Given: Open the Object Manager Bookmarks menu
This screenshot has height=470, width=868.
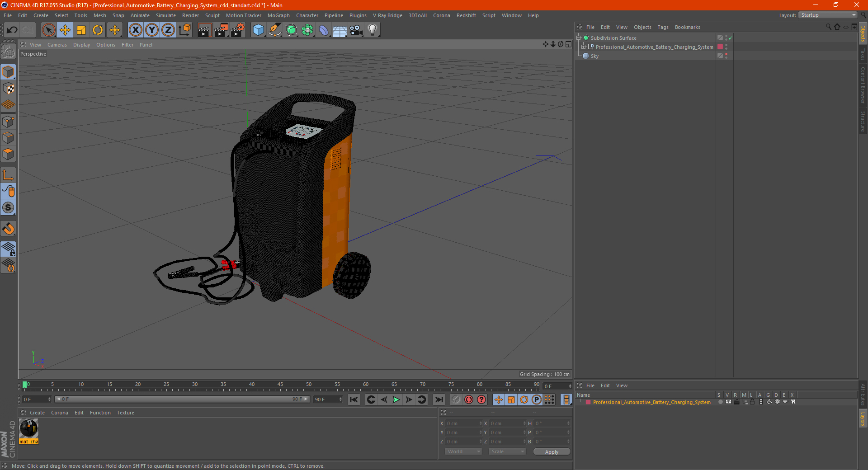Looking at the screenshot, I should 687,27.
